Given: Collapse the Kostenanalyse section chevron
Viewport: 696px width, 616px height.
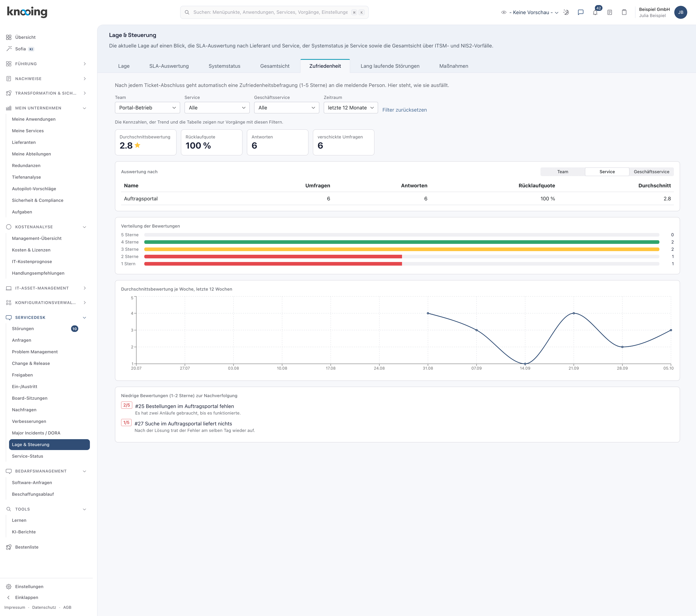Looking at the screenshot, I should pyautogui.click(x=85, y=227).
